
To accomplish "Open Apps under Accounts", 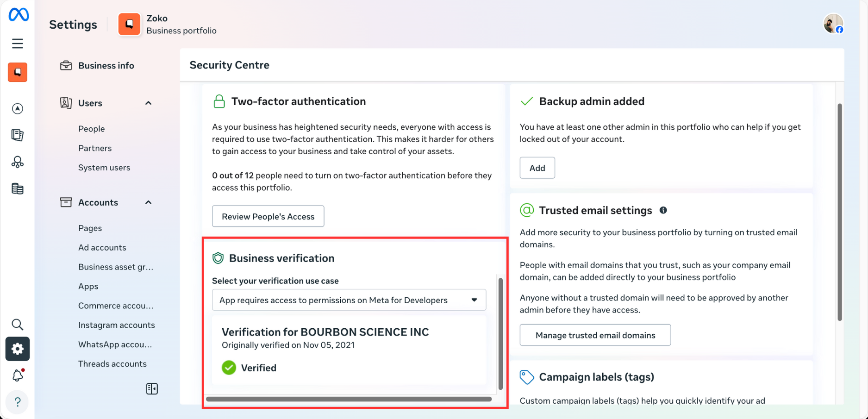I will click(88, 286).
